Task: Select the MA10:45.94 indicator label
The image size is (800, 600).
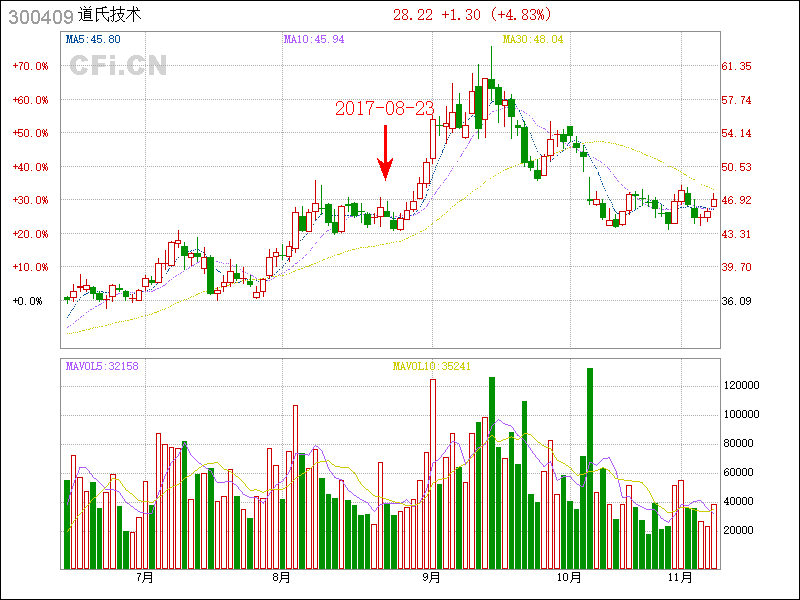Action: (314, 40)
